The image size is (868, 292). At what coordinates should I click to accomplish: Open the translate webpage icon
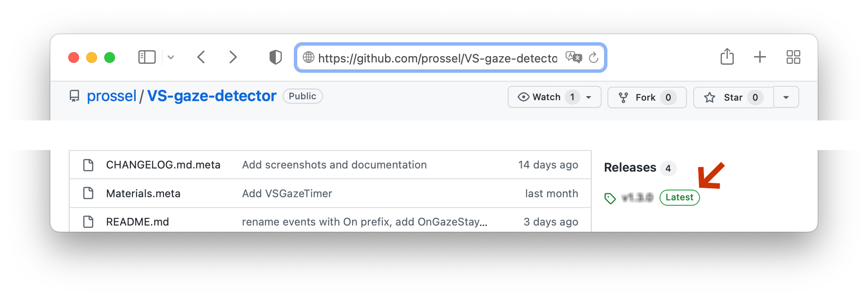point(573,58)
